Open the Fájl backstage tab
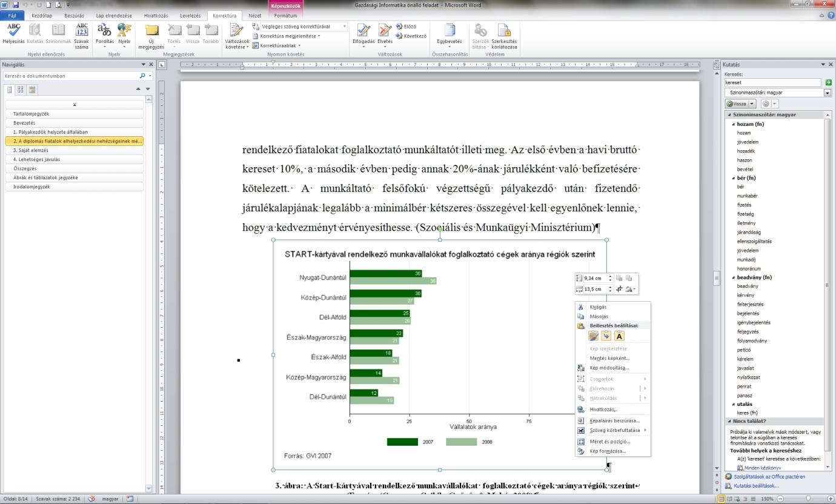 coord(12,16)
